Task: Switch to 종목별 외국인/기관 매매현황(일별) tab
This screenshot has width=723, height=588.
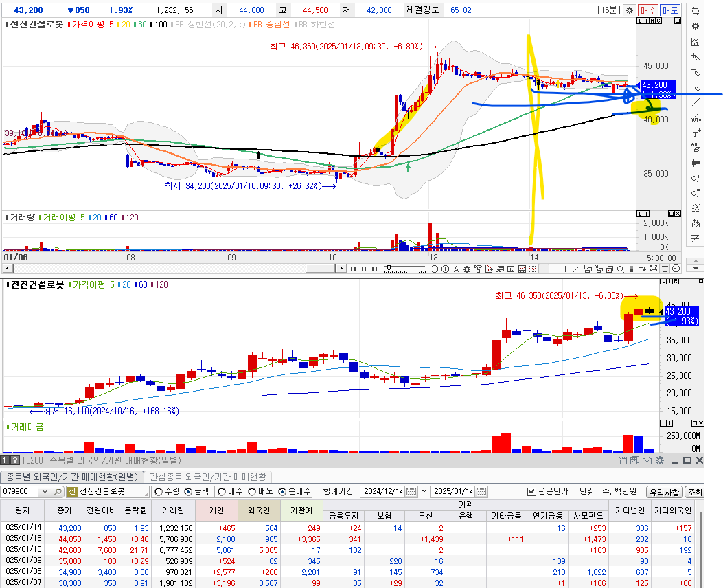Action: pyautogui.click(x=72, y=477)
